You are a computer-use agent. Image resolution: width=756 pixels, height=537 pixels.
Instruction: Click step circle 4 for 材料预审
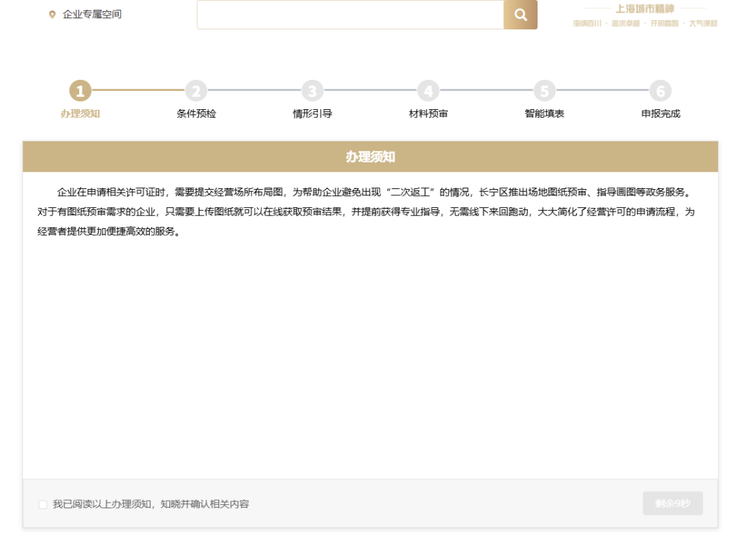[x=428, y=90]
